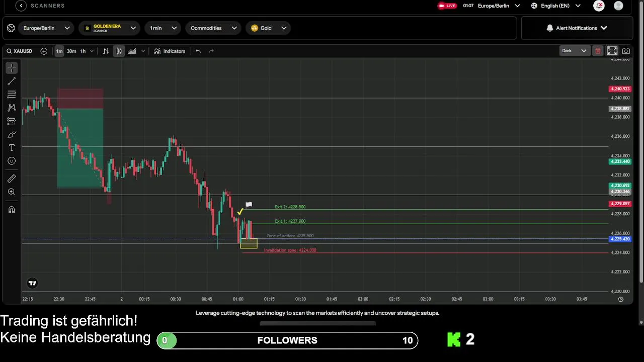Open the emoji icons tool
Viewport: 644px width, 362px height.
[12, 161]
